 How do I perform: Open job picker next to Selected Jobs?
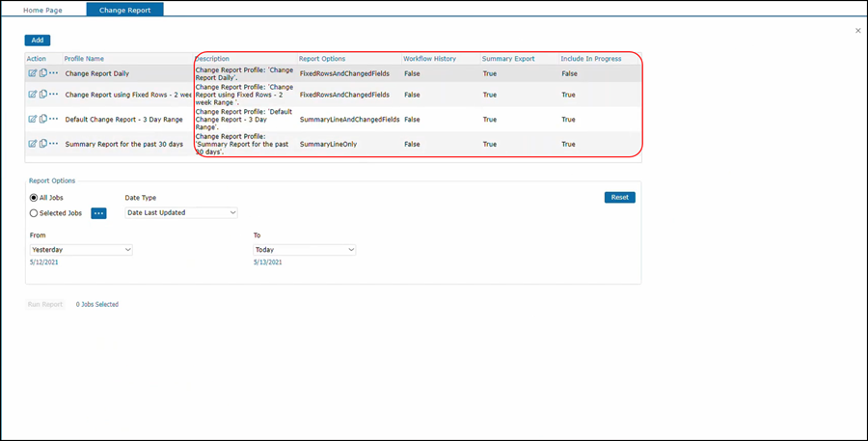pyautogui.click(x=98, y=213)
